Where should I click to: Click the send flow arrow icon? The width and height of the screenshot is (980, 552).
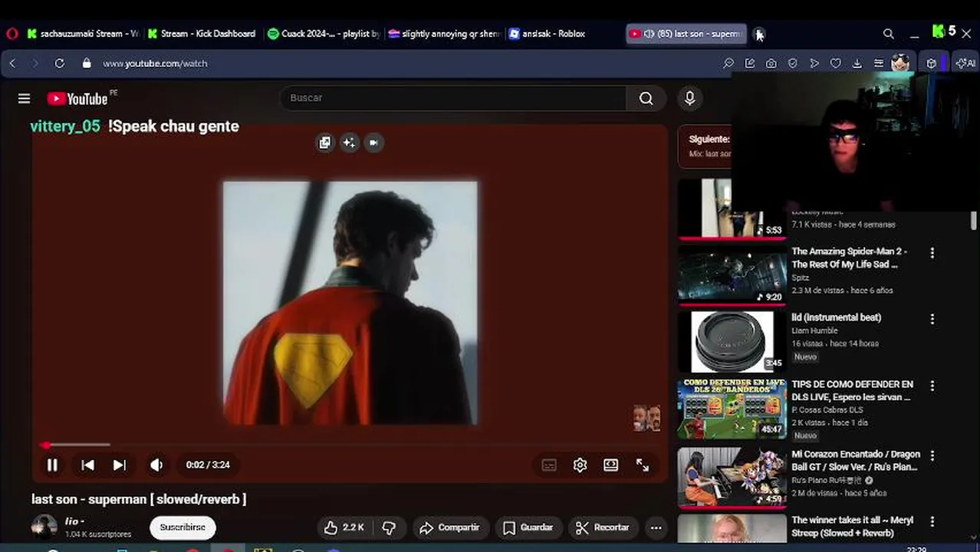[x=814, y=64]
